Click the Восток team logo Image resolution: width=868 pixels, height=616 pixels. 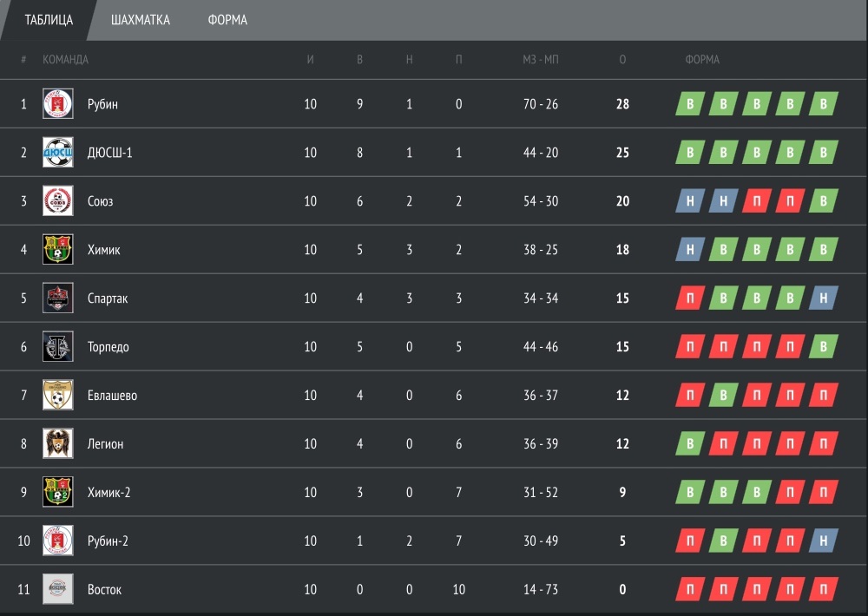point(58,589)
